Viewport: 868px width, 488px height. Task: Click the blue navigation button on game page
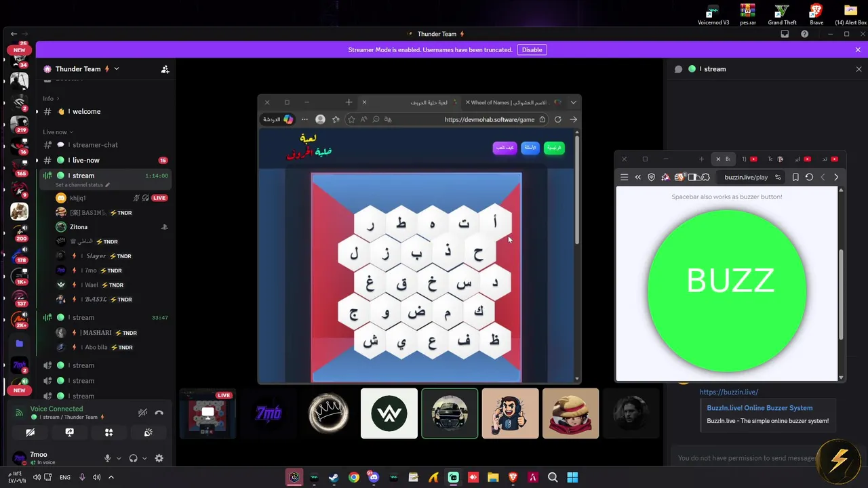(x=530, y=147)
